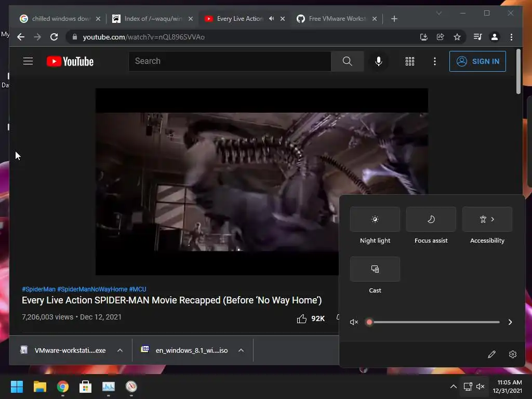Viewport: 532px width, 399px height.
Task: Open the YouTube apps grid icon
Action: click(410, 61)
